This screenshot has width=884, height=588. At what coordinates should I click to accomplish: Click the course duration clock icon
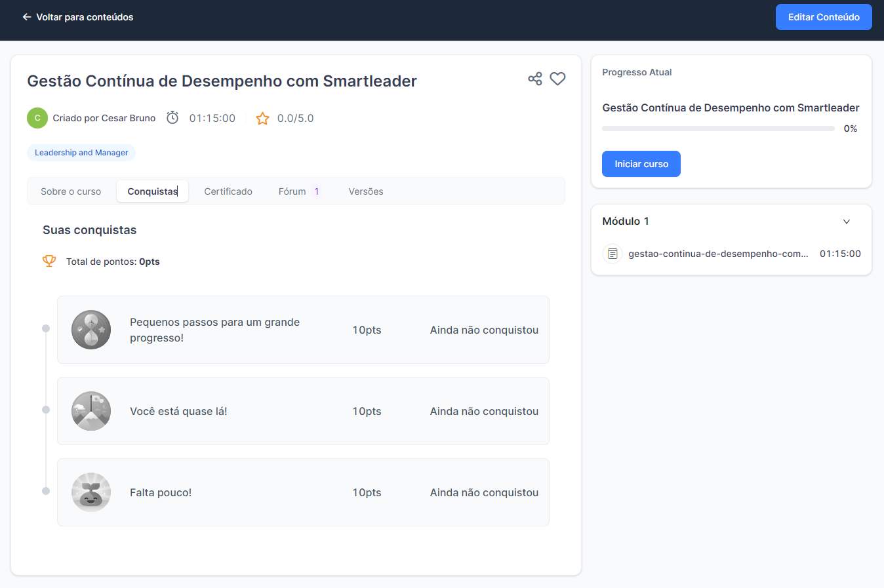pyautogui.click(x=172, y=118)
